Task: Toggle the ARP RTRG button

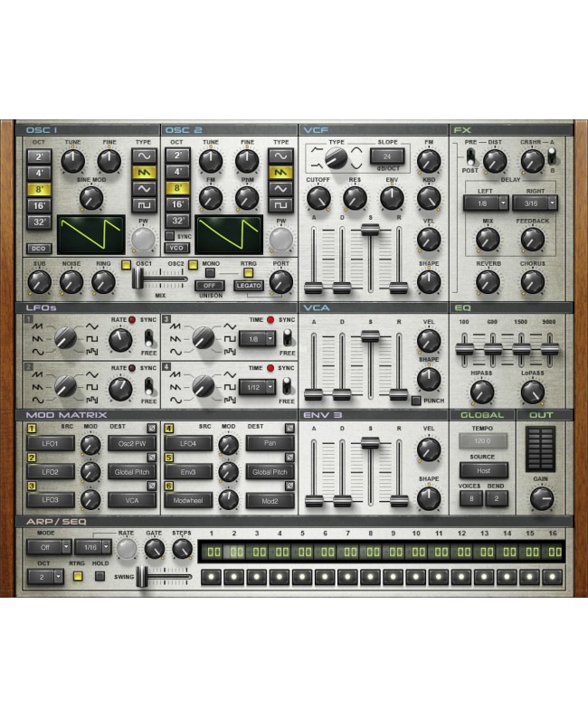Action: [78, 576]
